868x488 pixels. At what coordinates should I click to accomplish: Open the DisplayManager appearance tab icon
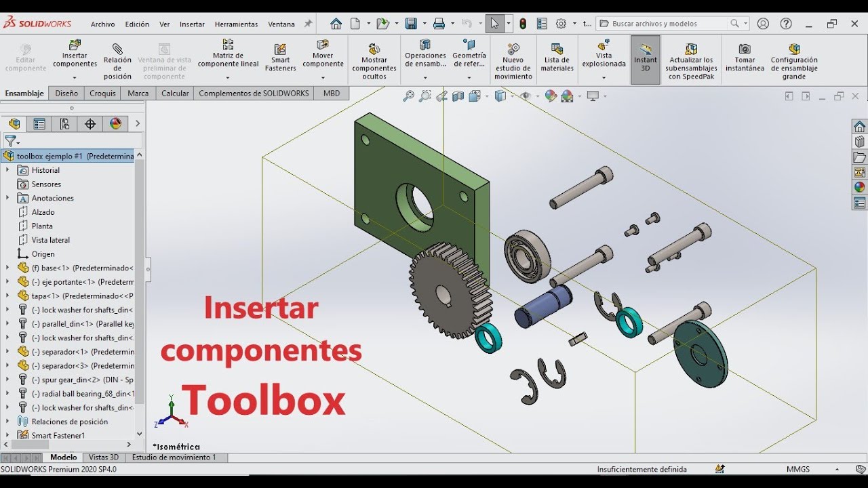coord(116,123)
